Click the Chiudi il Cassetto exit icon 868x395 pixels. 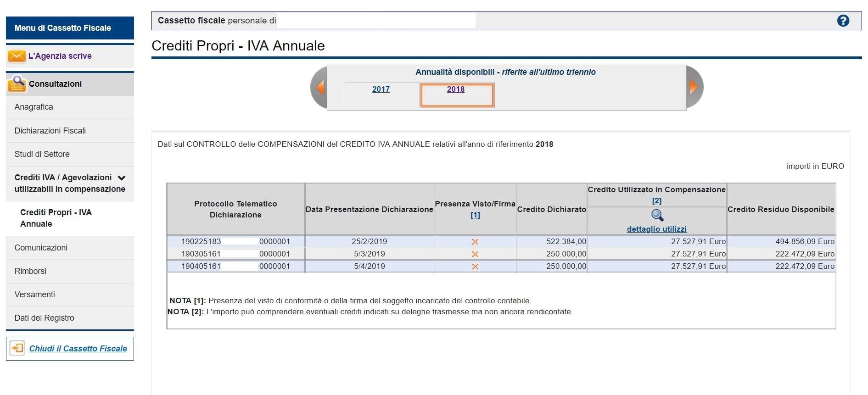(17, 348)
